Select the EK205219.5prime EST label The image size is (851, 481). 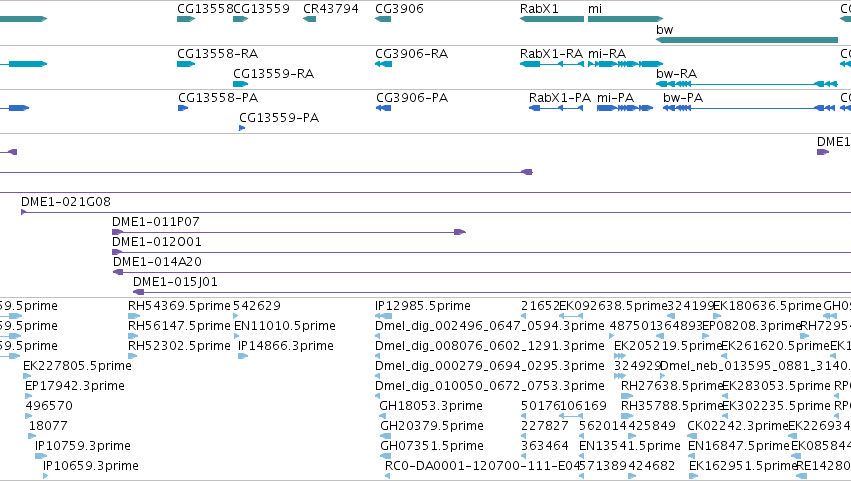click(x=668, y=346)
